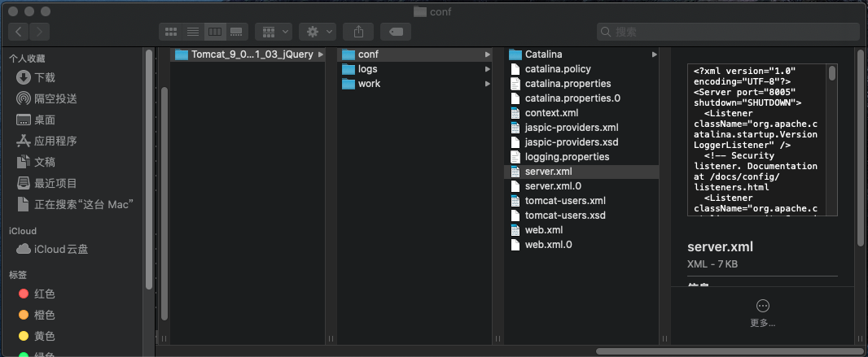This screenshot has height=357, width=868.
Task: Select web.xml.0 file
Action: (x=581, y=244)
